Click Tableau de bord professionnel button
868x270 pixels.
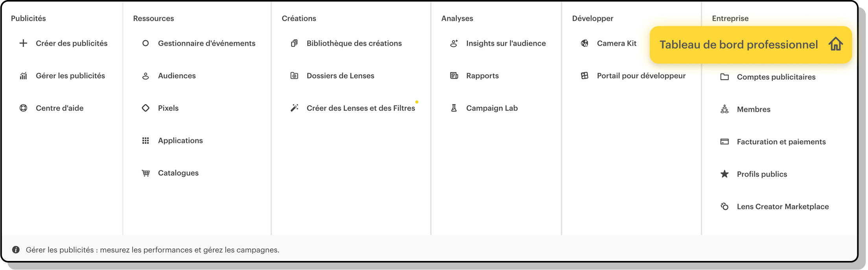(738, 45)
